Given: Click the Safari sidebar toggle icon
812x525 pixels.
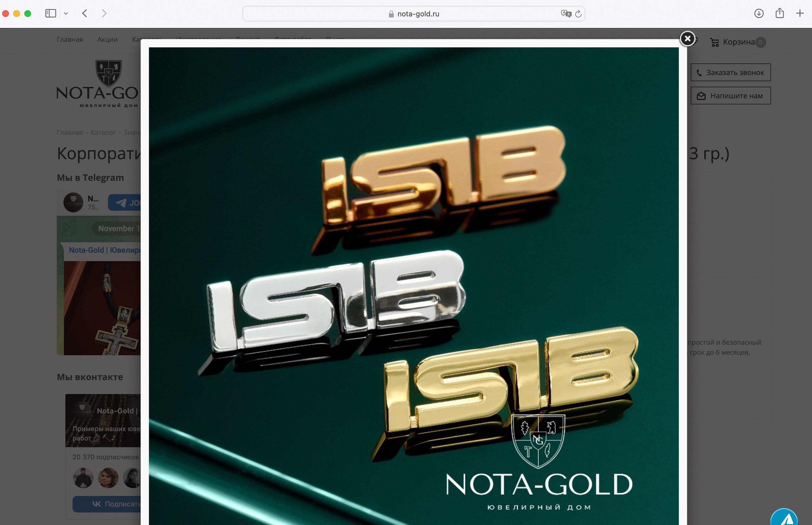Looking at the screenshot, I should tap(50, 13).
